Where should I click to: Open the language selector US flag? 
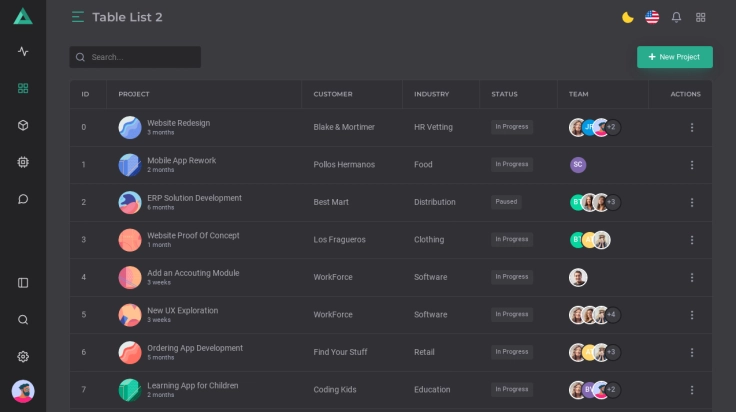(652, 17)
